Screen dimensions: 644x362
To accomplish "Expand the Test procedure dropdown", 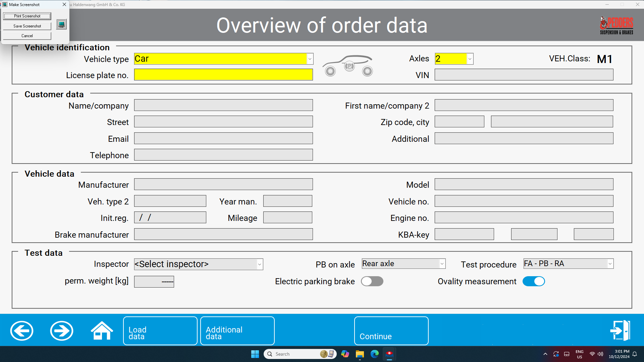I will point(610,264).
